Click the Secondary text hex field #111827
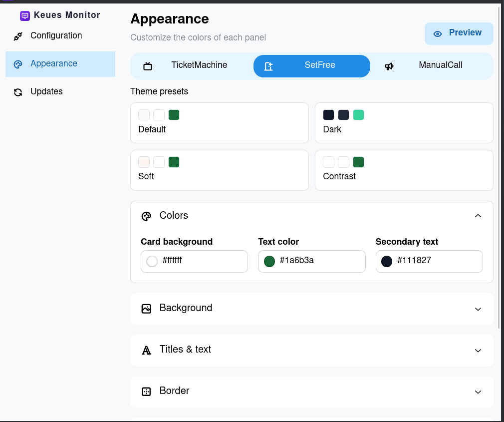The width and height of the screenshot is (504, 422). pyautogui.click(x=429, y=261)
